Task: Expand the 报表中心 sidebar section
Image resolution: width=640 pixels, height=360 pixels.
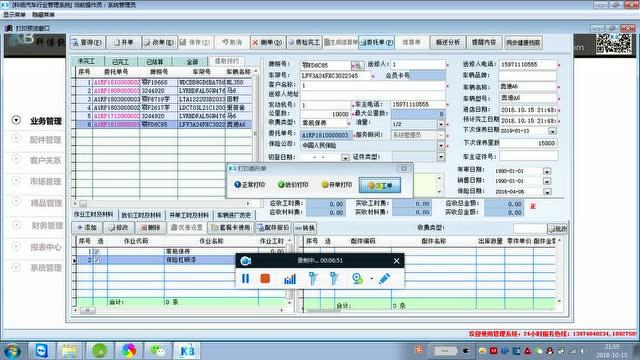Action: (x=16, y=246)
